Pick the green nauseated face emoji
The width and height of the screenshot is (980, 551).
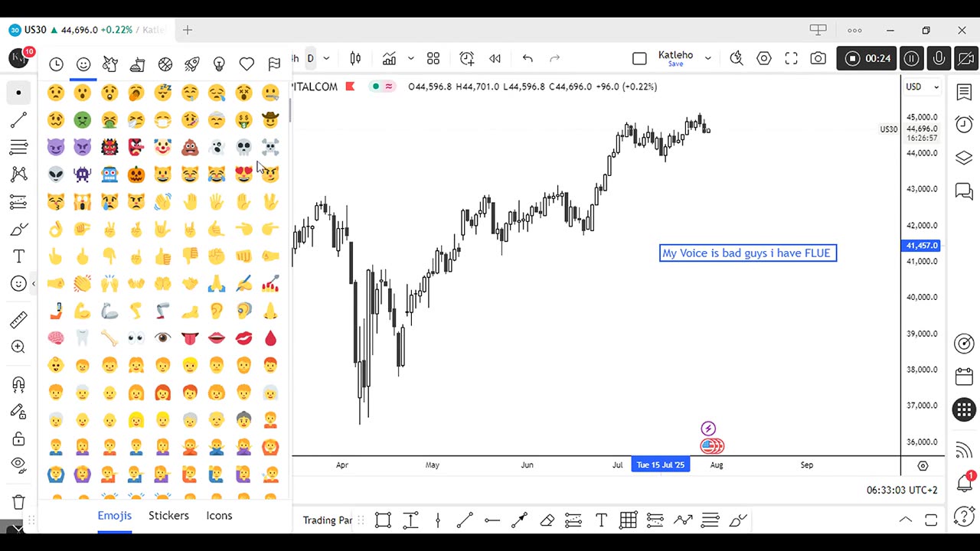[x=83, y=120]
